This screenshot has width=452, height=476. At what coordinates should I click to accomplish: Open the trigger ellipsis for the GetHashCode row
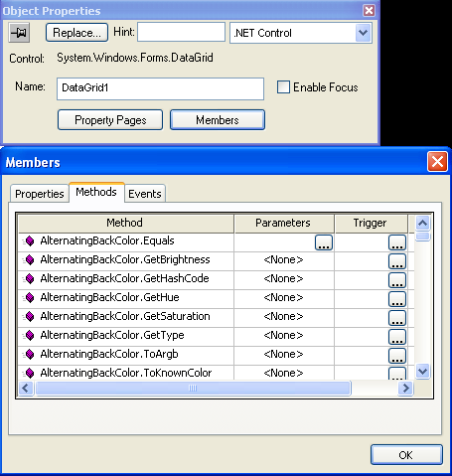click(x=397, y=280)
